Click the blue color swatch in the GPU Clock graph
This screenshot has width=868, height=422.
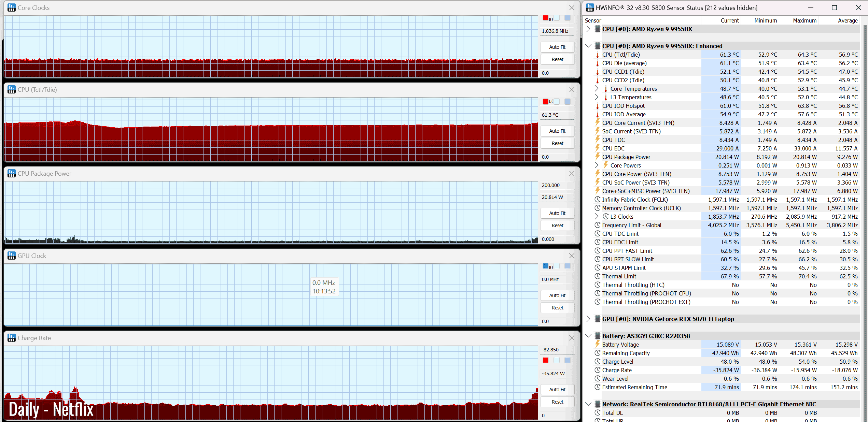(546, 266)
